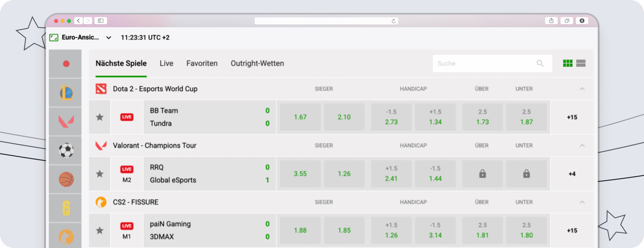Open the live red dot sidebar icon
This screenshot has width=644, height=248.
[66, 64]
